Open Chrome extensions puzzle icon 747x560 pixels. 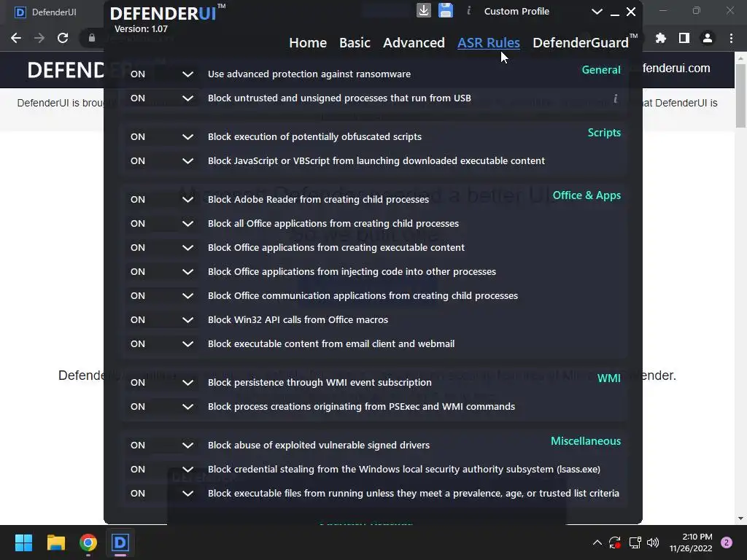(x=661, y=38)
